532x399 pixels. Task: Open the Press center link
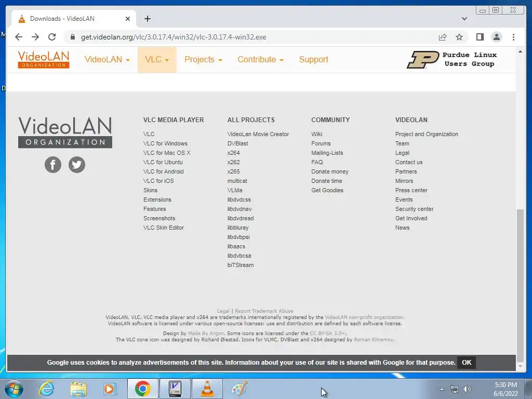pyautogui.click(x=411, y=190)
